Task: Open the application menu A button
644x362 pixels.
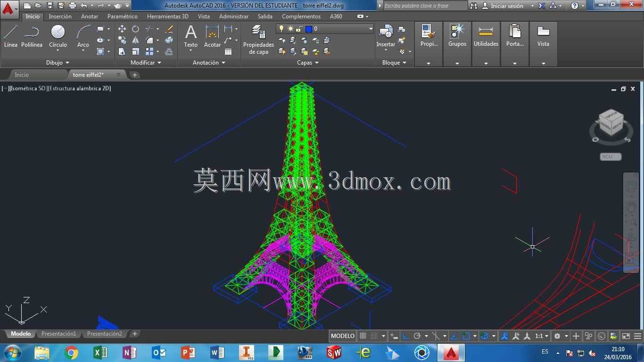Action: click(9, 9)
